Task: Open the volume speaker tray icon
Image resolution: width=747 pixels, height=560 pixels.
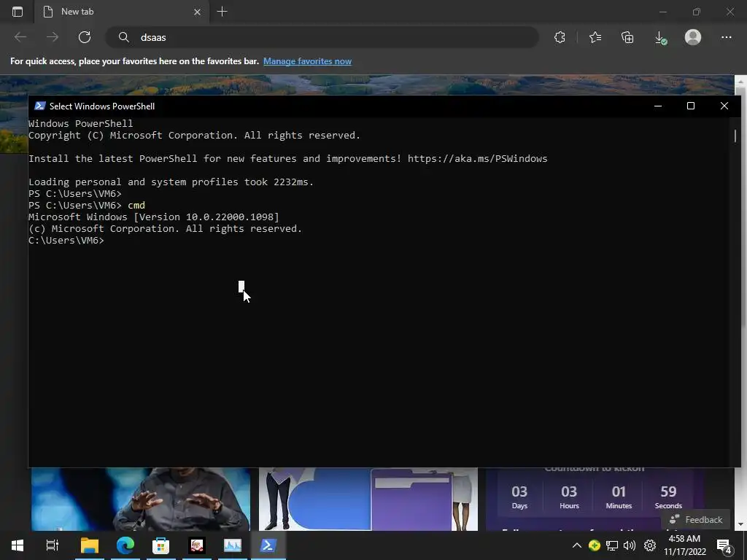Action: (630, 545)
